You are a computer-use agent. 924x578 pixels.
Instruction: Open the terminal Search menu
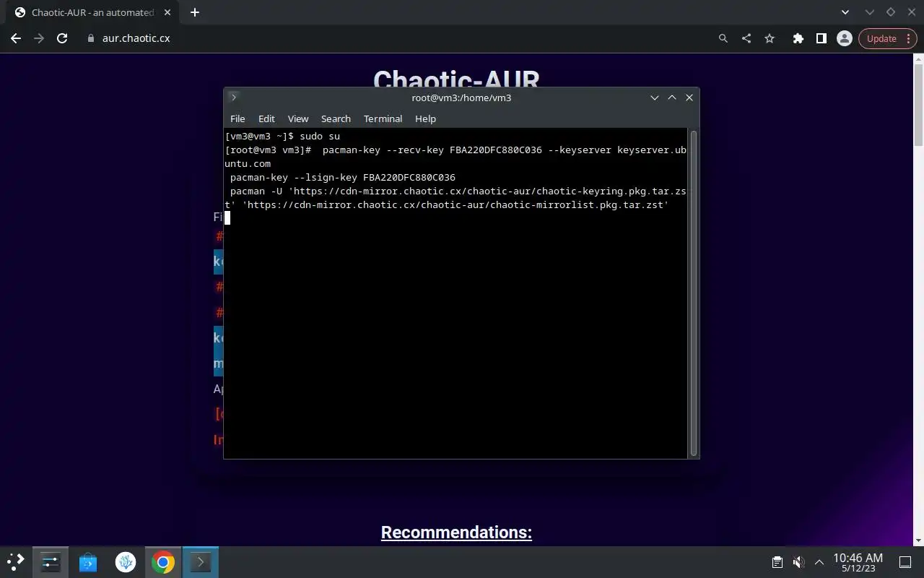pos(336,118)
